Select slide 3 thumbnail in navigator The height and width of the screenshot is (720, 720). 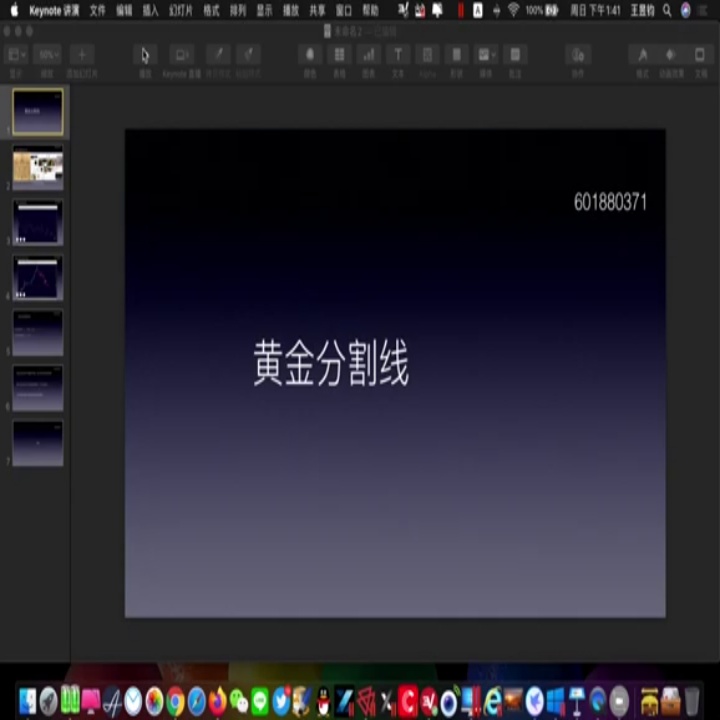[38, 222]
